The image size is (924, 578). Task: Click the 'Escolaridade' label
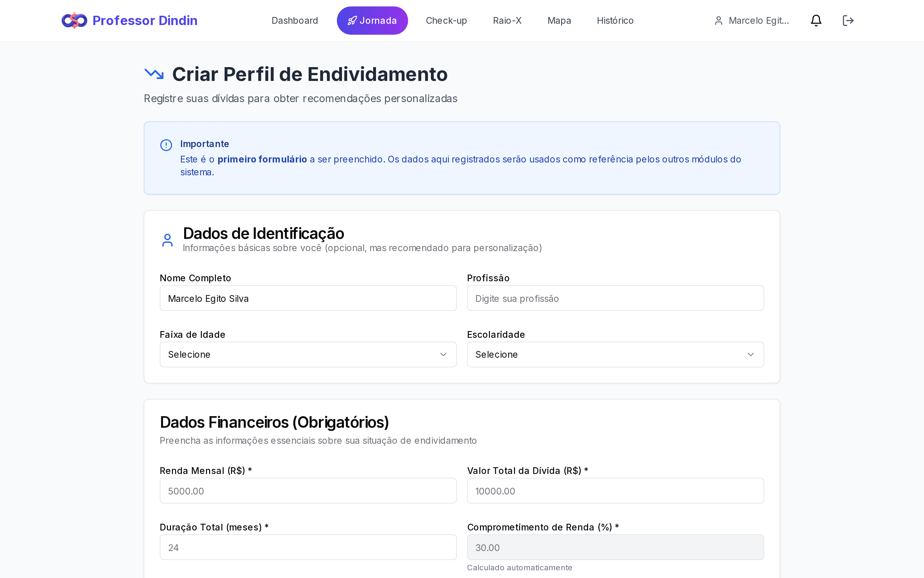(x=496, y=335)
